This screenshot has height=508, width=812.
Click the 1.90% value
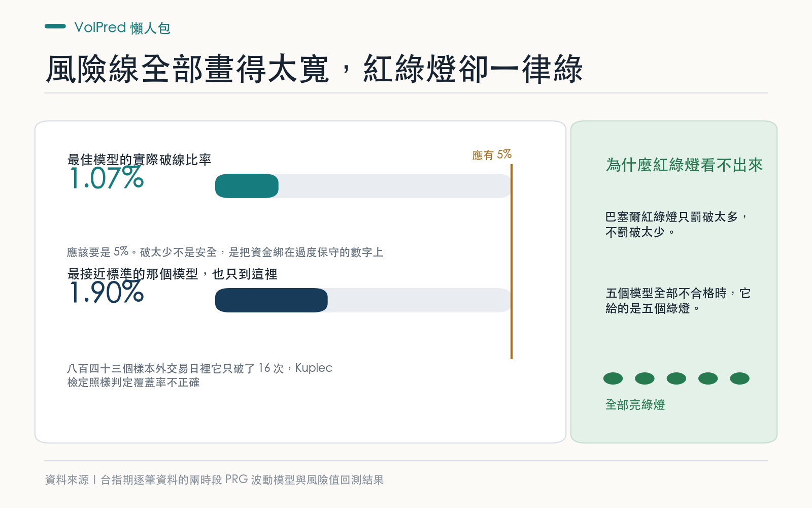(x=107, y=293)
